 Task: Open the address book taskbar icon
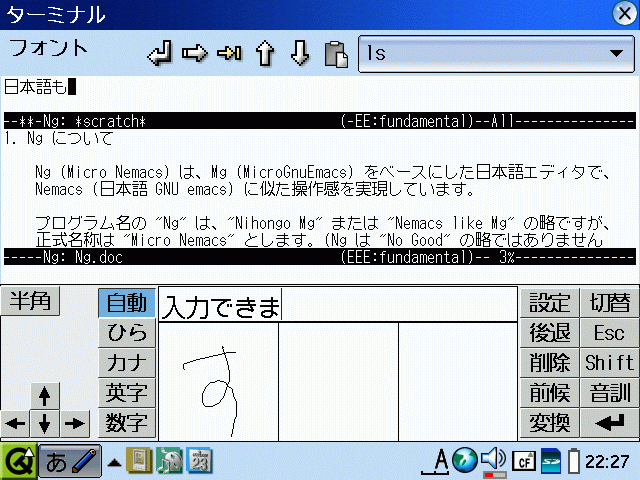click(139, 460)
